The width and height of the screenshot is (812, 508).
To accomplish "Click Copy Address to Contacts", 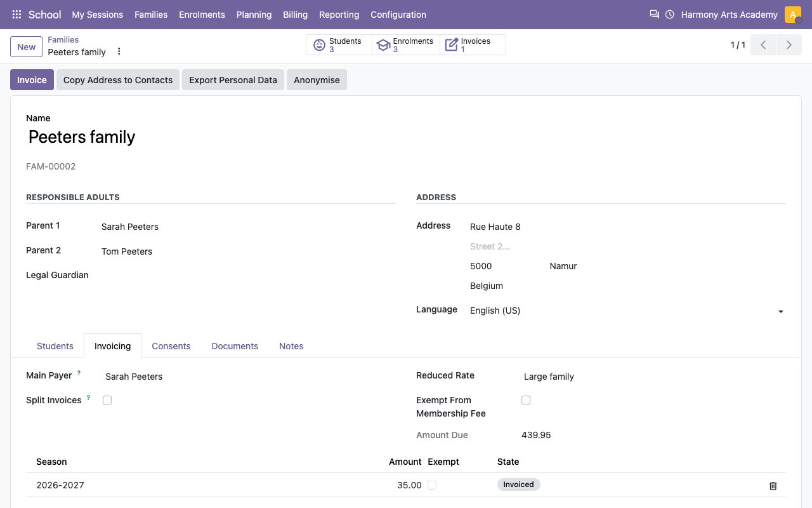I will (x=118, y=80).
